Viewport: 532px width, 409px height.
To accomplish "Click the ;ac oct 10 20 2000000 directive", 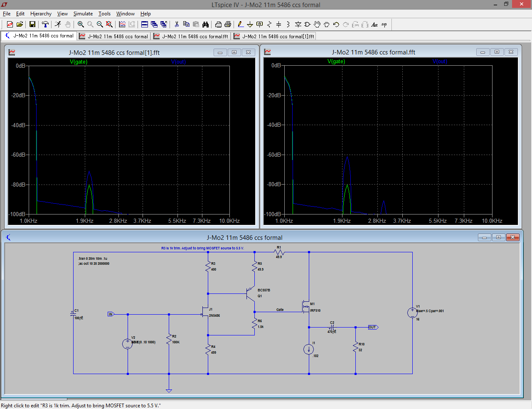I will pos(94,264).
